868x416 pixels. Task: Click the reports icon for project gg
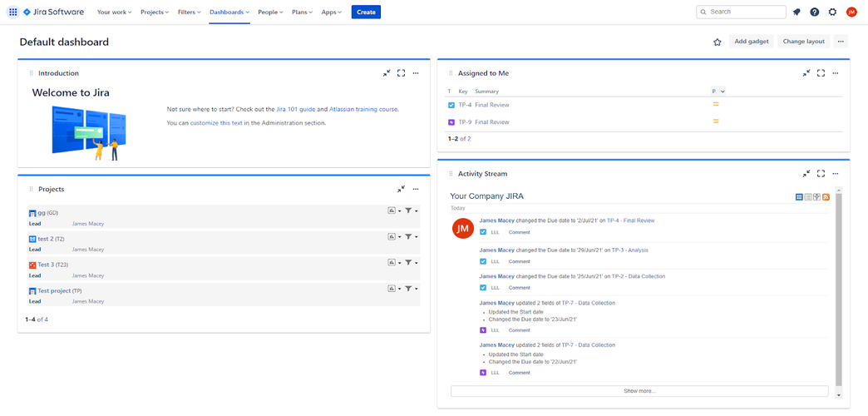point(392,210)
